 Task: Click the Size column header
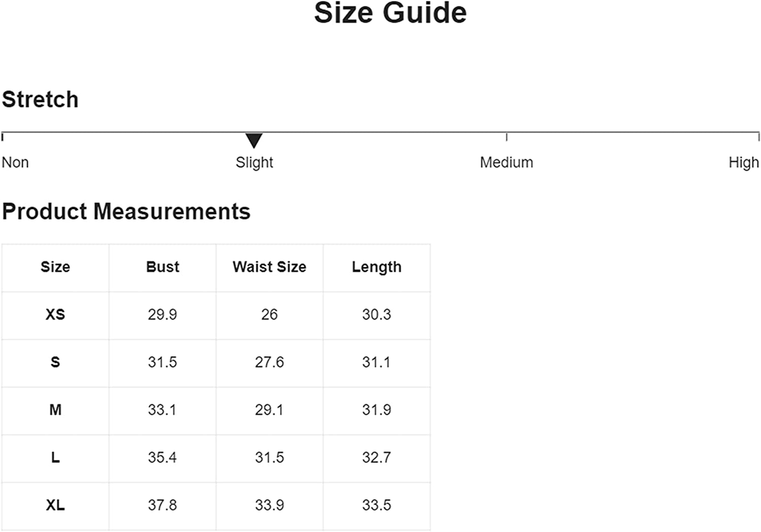tap(55, 267)
